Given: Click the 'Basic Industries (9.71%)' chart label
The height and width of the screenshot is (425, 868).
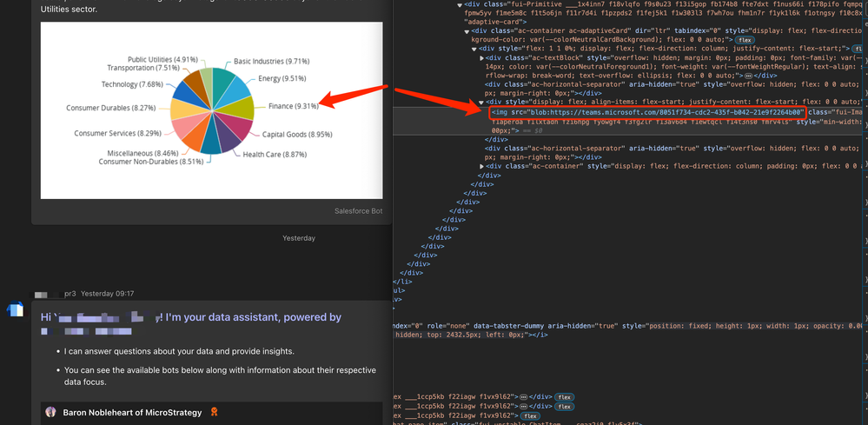Looking at the screenshot, I should tap(271, 61).
